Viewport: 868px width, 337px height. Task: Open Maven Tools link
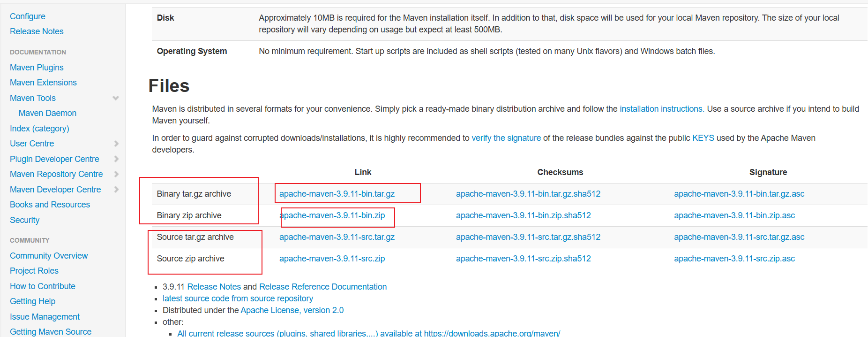pyautogui.click(x=33, y=98)
